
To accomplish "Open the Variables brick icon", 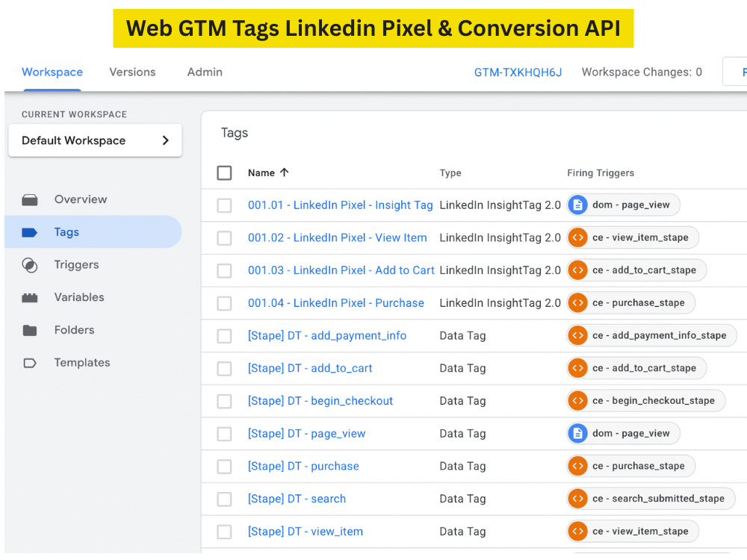I will pos(30,298).
